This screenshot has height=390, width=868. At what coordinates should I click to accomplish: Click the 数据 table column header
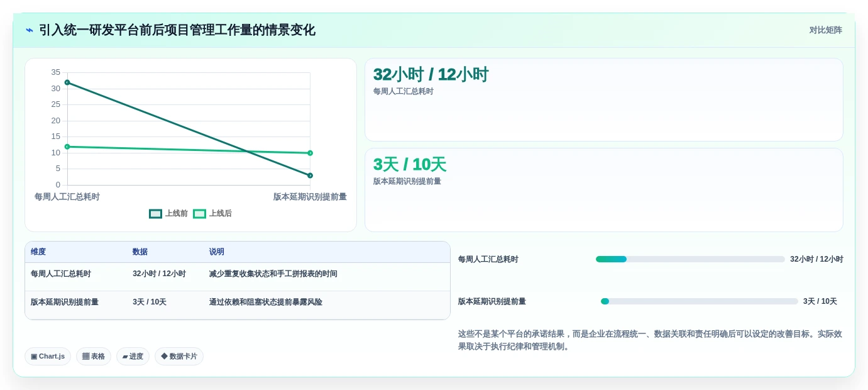pos(140,252)
